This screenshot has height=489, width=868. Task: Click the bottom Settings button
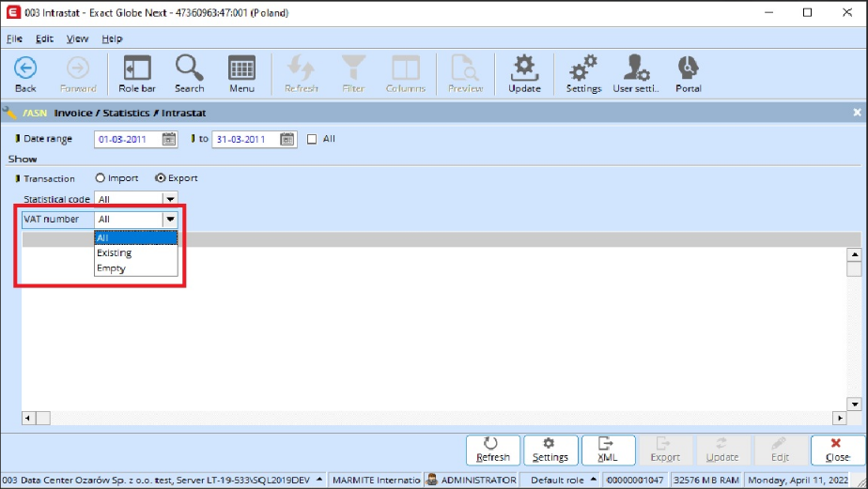[550, 450]
